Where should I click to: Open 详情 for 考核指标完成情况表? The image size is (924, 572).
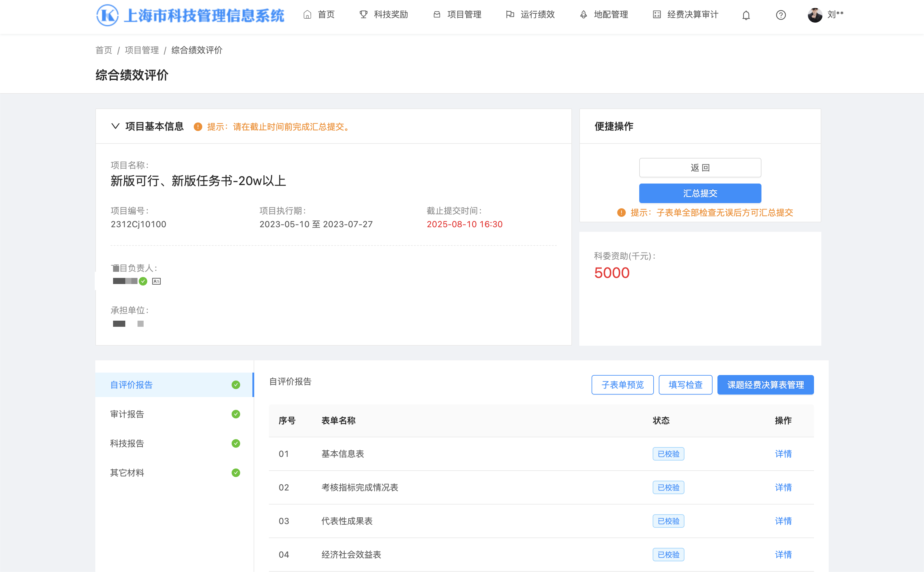[x=783, y=488]
